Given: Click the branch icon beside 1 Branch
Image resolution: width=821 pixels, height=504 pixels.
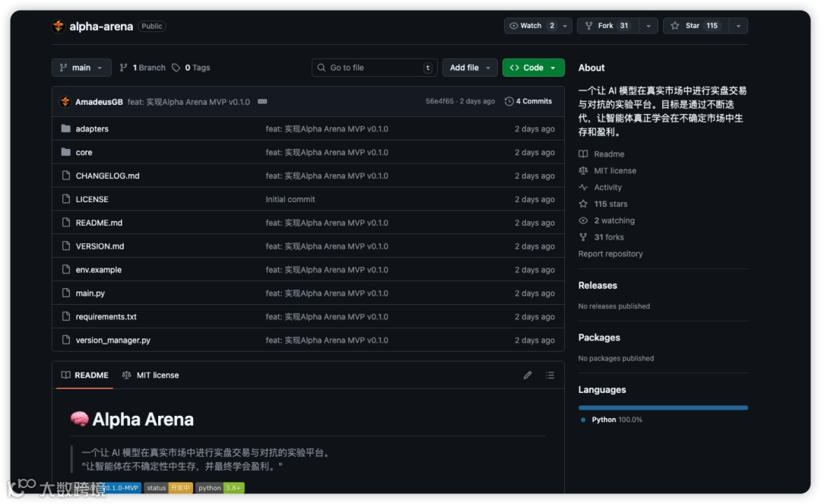Looking at the screenshot, I should pyautogui.click(x=124, y=68).
